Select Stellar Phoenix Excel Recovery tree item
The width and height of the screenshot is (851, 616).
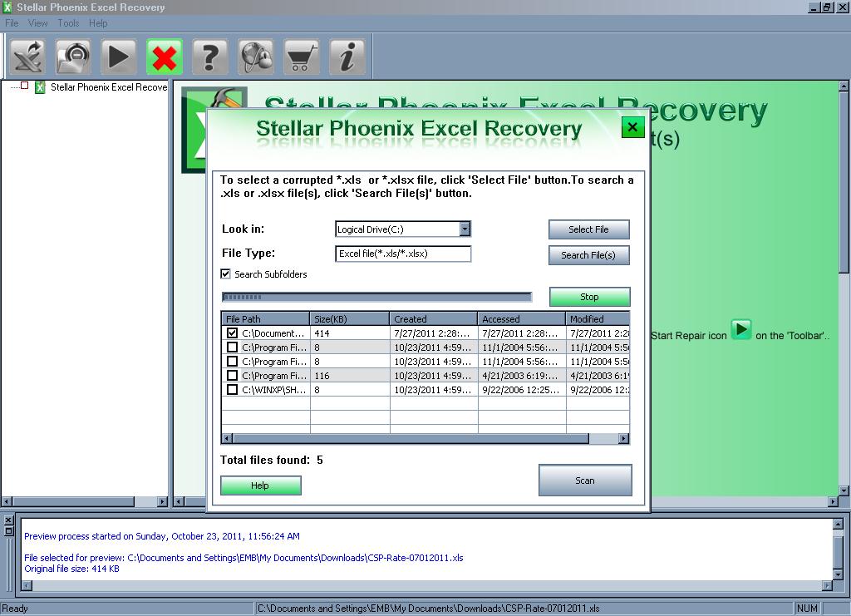109,87
